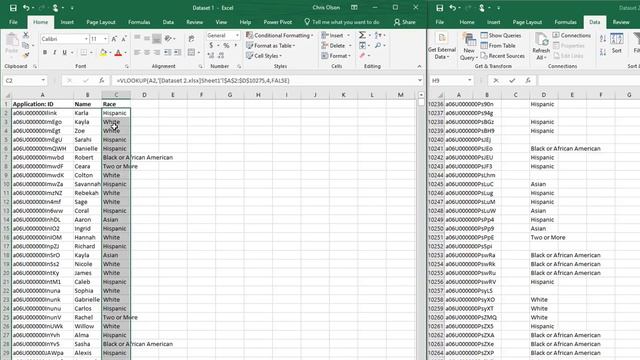This screenshot has width=640, height=360.
Task: Click in the Tell me search box
Action: coord(342,22)
